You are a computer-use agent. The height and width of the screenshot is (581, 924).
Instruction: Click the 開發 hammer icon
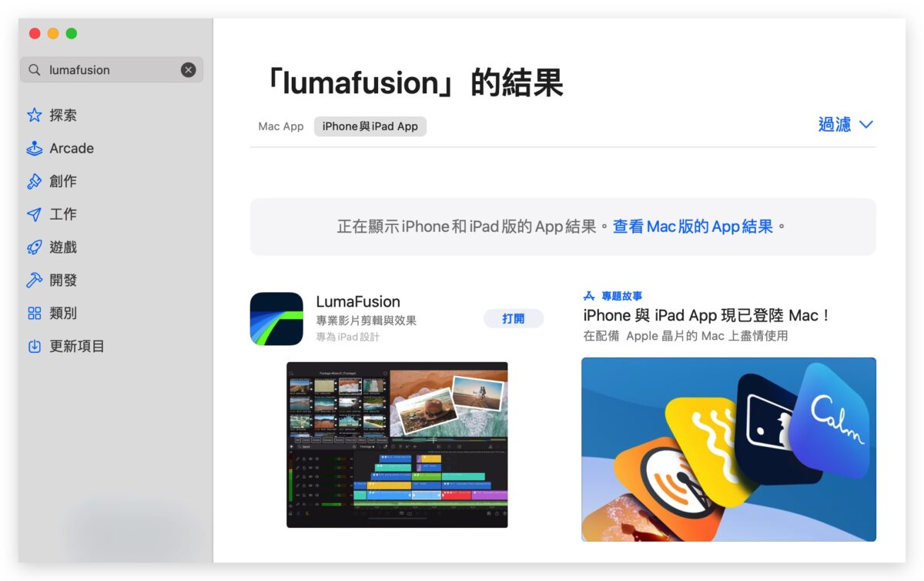point(35,281)
